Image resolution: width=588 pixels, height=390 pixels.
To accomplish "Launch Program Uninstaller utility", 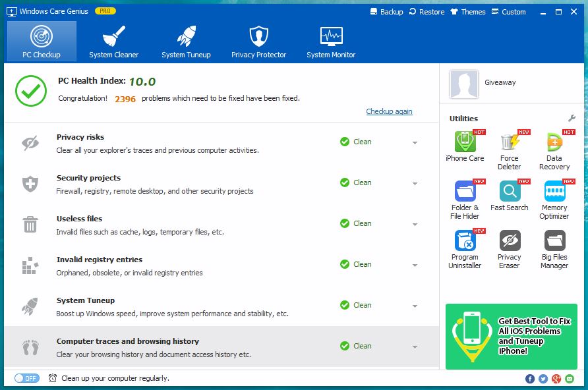I will pyautogui.click(x=465, y=249).
